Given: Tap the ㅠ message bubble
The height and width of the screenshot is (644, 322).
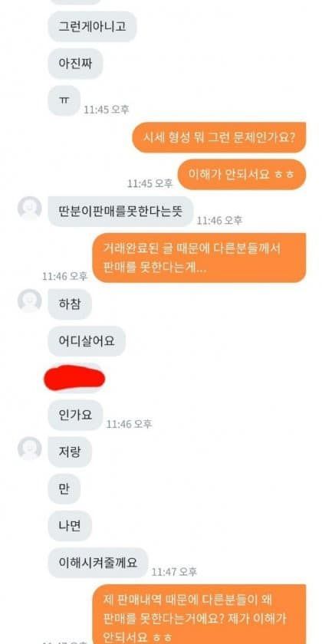Looking at the screenshot, I should [64, 100].
